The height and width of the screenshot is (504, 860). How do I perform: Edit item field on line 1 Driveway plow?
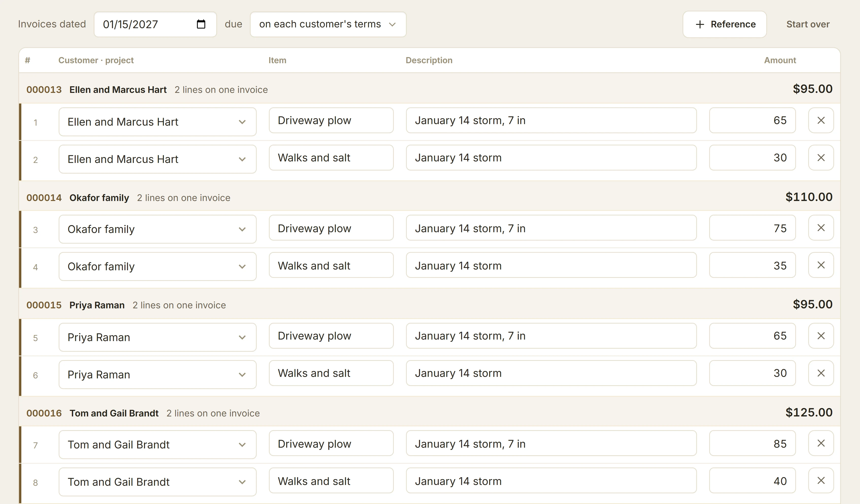click(331, 120)
